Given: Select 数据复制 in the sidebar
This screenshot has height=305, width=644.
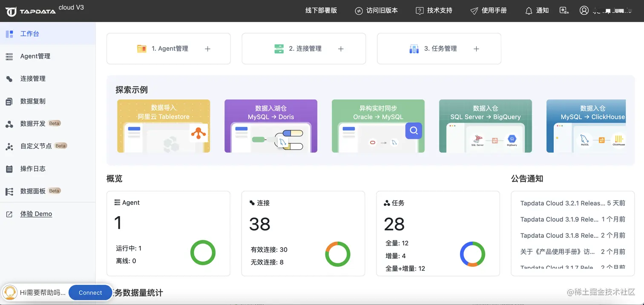Looking at the screenshot, I should (47, 101).
